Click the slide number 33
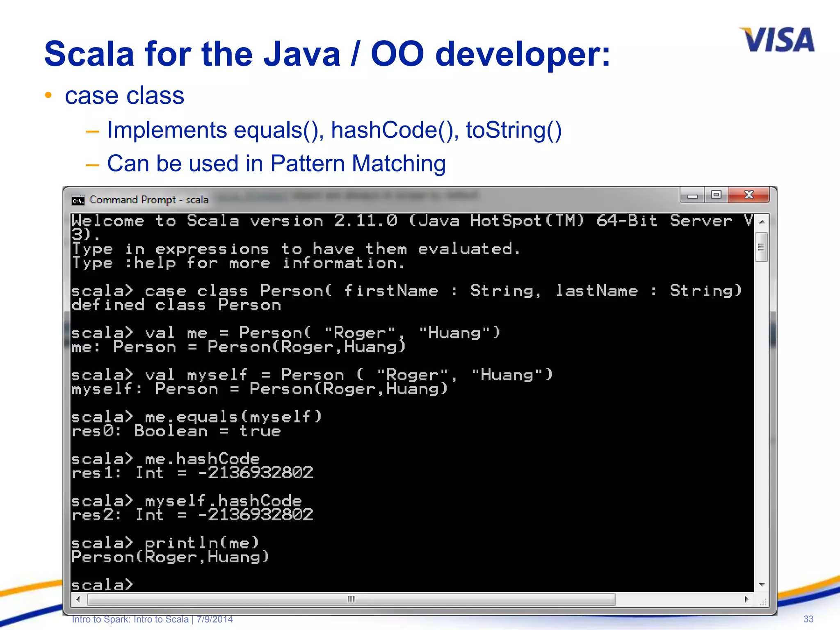The image size is (840, 630). coord(808,619)
